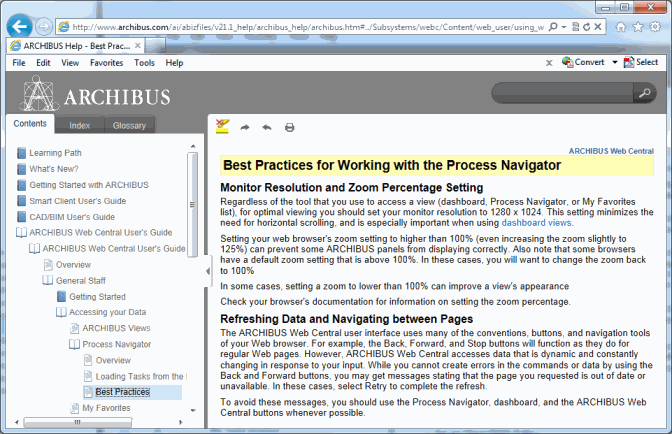Open the View menu

[70, 63]
